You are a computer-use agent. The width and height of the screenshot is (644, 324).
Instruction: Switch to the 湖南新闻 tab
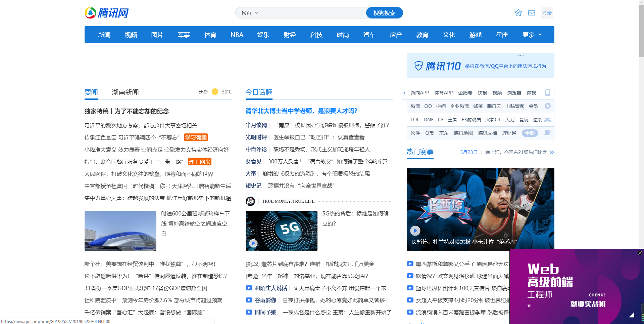point(125,92)
